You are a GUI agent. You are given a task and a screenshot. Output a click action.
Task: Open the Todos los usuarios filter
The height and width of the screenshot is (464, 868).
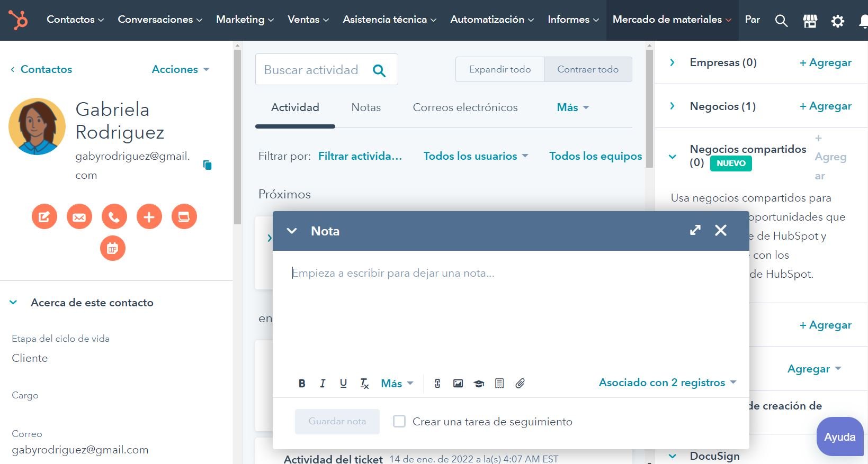pos(476,156)
